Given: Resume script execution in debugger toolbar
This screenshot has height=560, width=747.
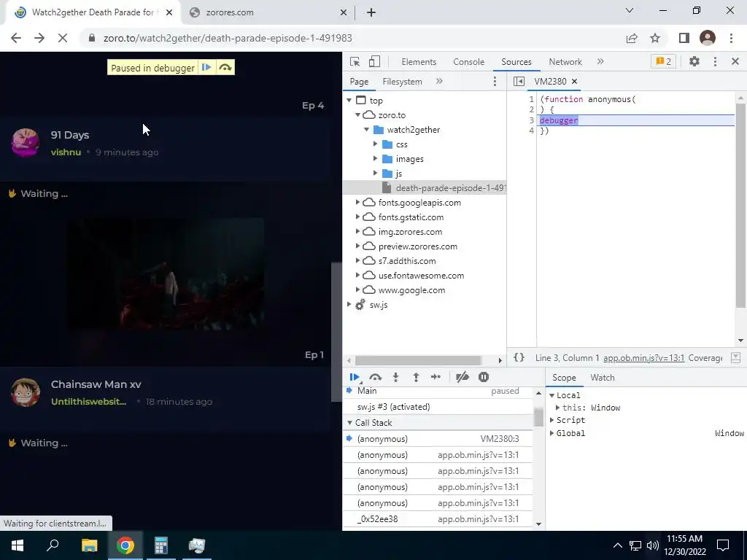Looking at the screenshot, I should 355,377.
